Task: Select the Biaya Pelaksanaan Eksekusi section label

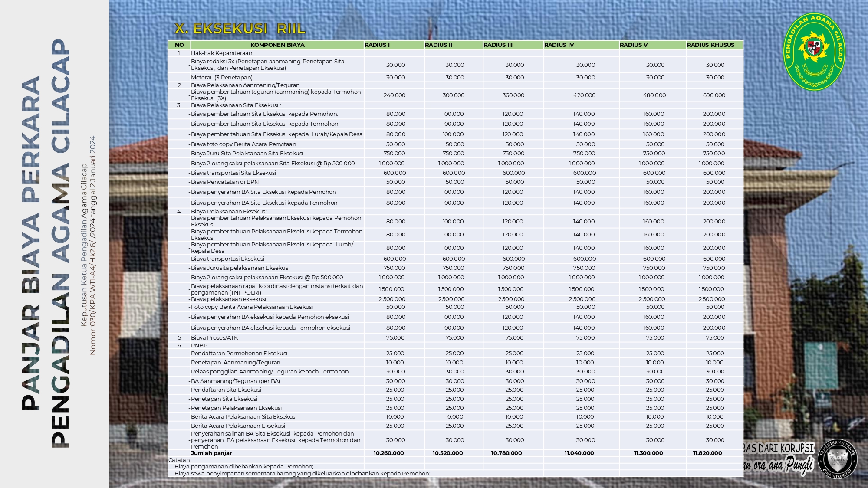Action: coord(229,211)
